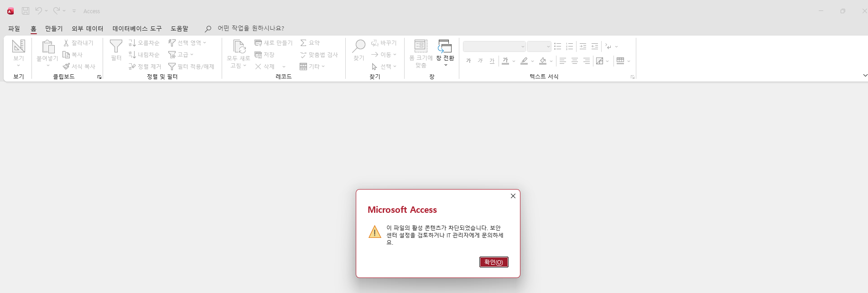The height and width of the screenshot is (293, 868).
Task: Click the 필터 funnel icon
Action: (x=116, y=46)
